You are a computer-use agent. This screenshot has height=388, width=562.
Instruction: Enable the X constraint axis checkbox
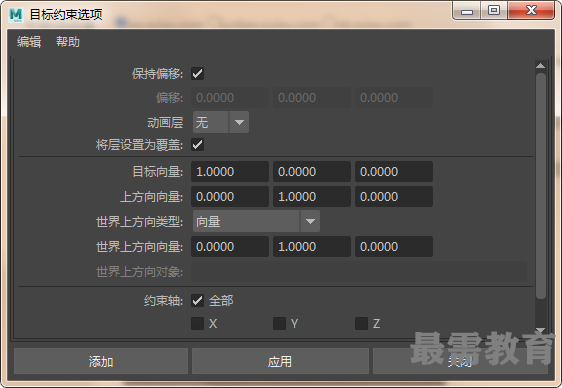[197, 324]
